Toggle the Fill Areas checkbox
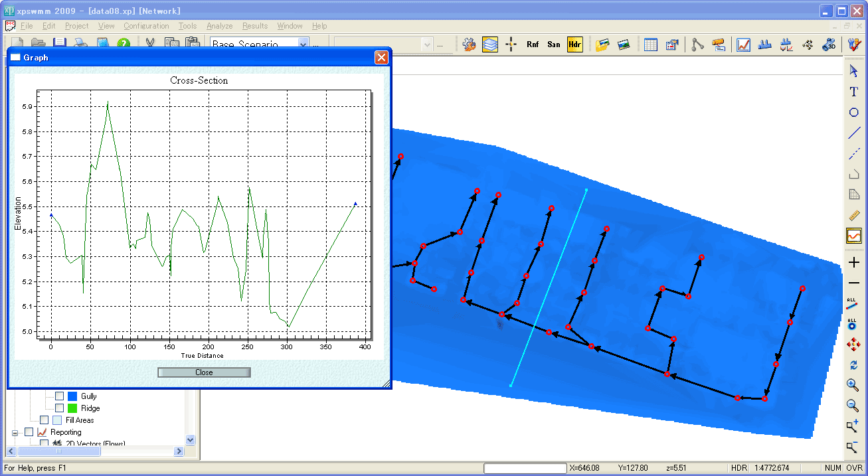868x476 pixels. click(44, 420)
